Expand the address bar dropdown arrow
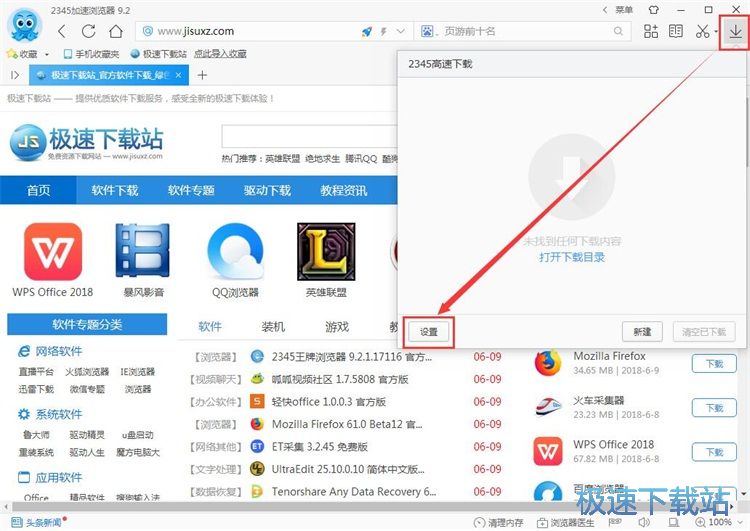The height and width of the screenshot is (531, 750). [x=401, y=32]
